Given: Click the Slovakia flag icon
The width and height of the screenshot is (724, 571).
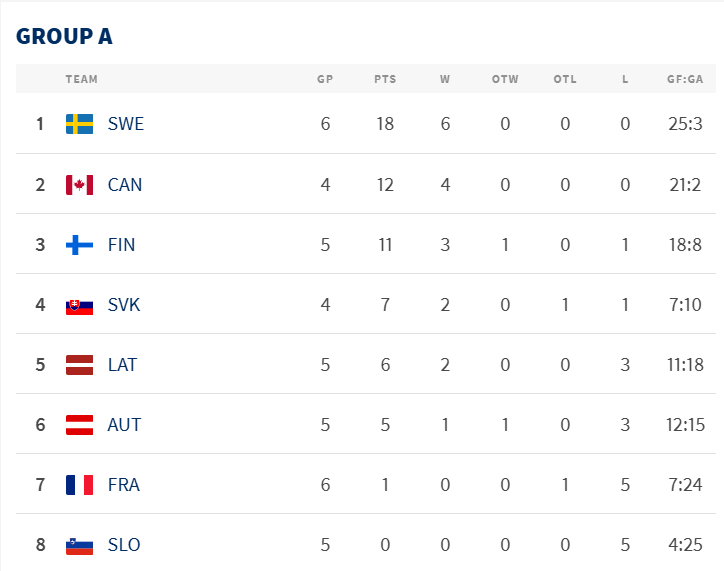Looking at the screenshot, I should (x=79, y=305).
